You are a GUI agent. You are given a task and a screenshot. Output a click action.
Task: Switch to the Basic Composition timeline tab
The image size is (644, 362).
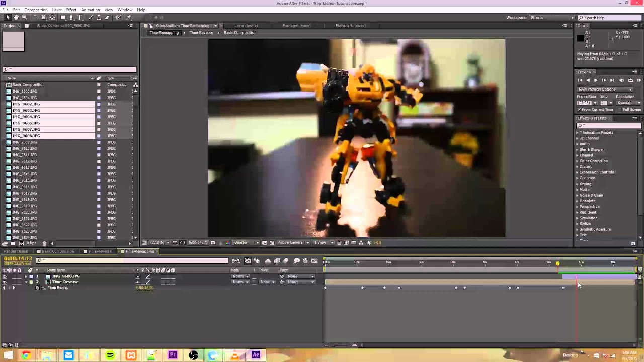click(58, 251)
